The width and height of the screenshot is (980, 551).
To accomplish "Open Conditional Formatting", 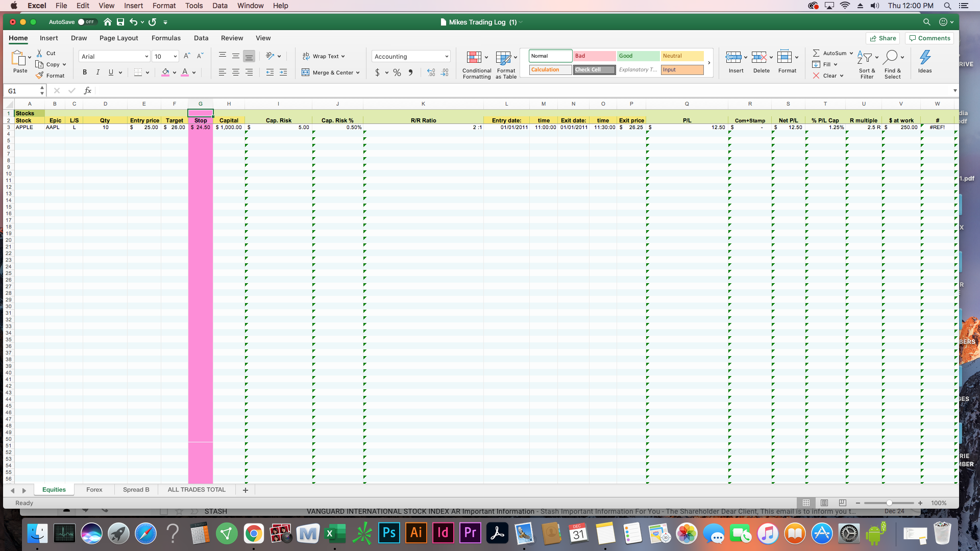I will coord(477,65).
